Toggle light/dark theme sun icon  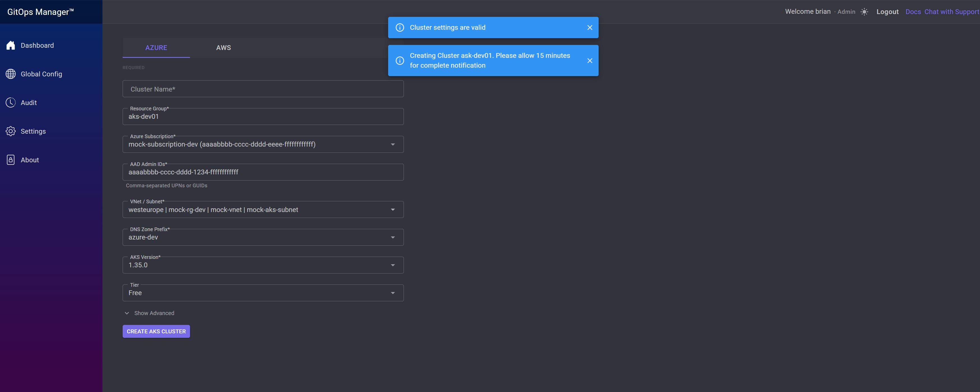864,12
